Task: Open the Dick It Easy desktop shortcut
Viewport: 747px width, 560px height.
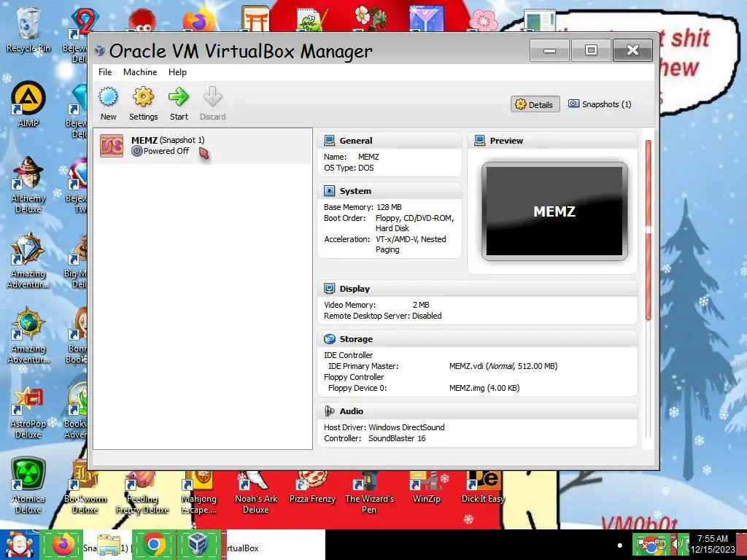Action: [483, 488]
